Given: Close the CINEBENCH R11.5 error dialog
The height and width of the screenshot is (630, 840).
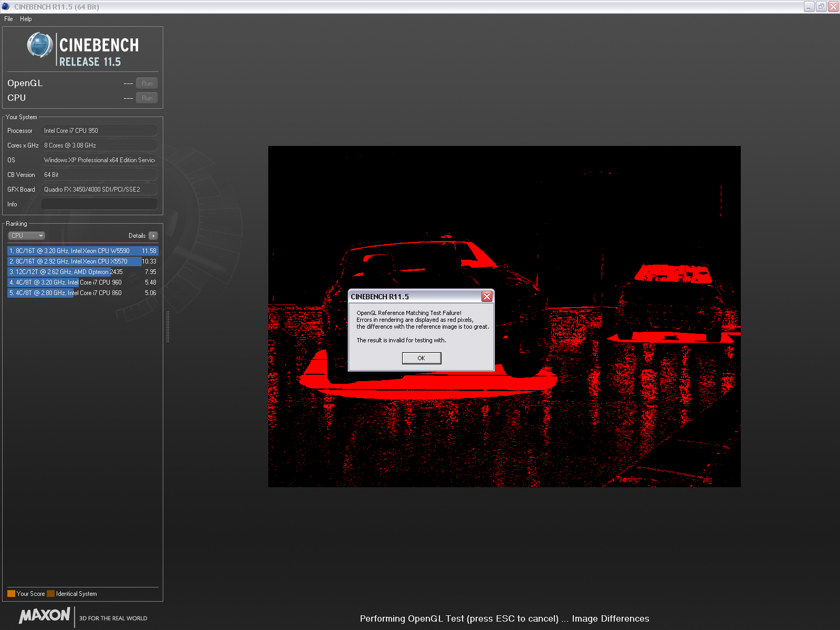Looking at the screenshot, I should [487, 297].
